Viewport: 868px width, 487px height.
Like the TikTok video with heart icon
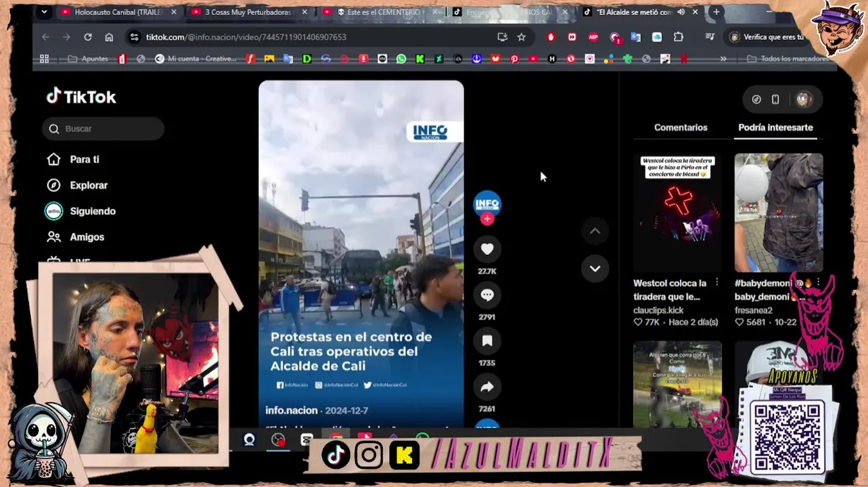[x=487, y=249]
